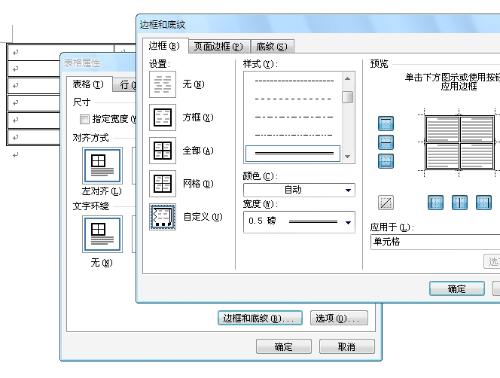500x378 pixels.
Task: Toggle the inside vertical border button
Action: (x=459, y=202)
